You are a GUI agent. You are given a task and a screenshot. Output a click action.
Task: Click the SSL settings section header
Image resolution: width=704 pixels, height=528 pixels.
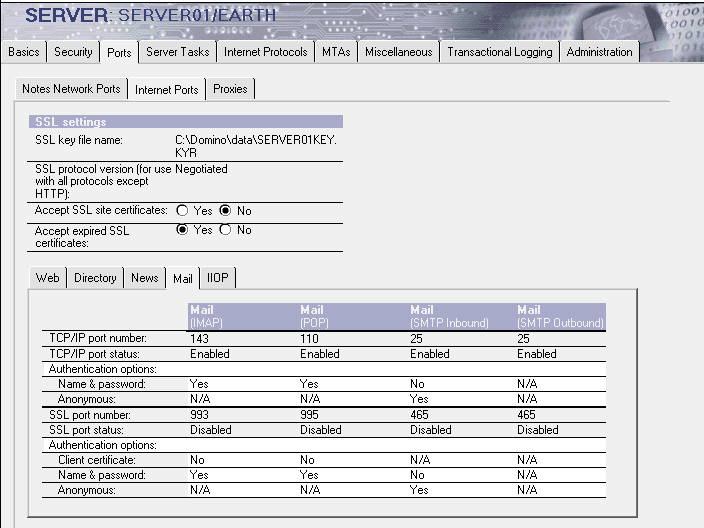click(x=186, y=122)
